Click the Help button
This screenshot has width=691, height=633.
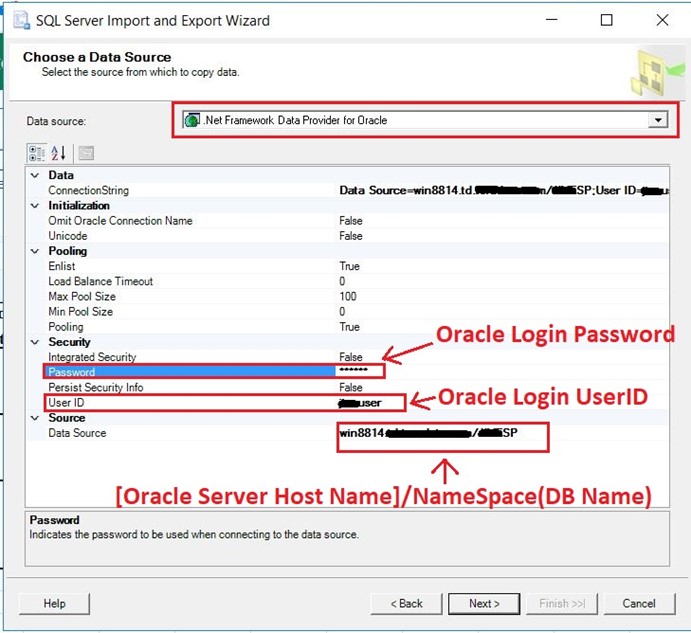54,603
